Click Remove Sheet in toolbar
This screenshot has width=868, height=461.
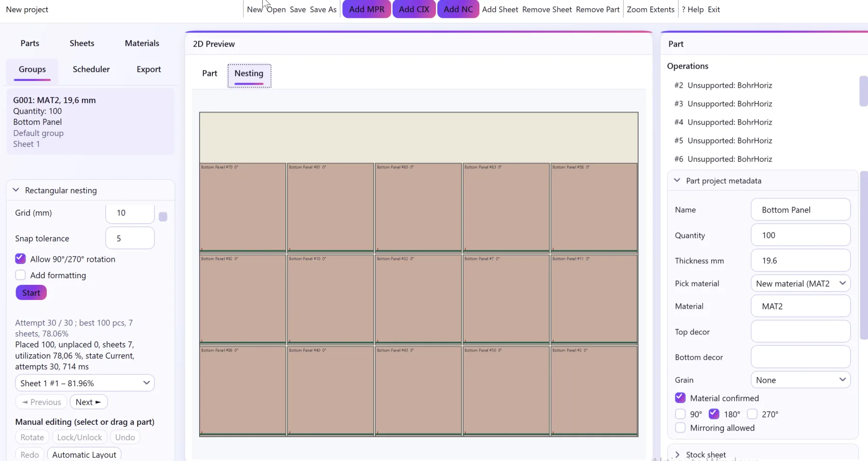[x=547, y=10]
